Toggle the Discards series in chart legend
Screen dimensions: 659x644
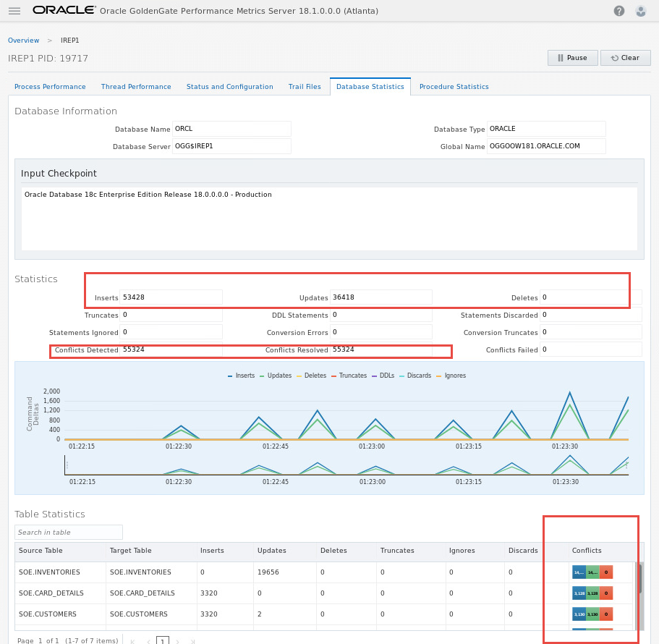[x=415, y=376]
